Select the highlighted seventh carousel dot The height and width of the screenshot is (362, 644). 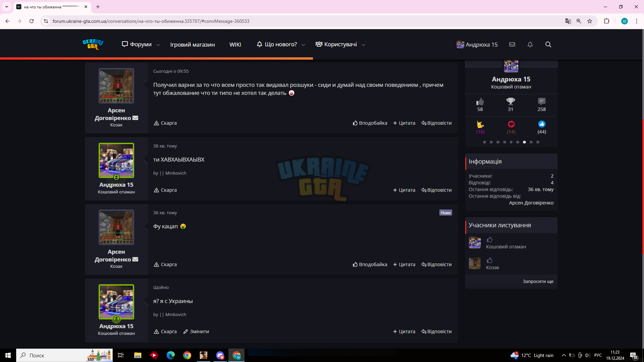(x=524, y=142)
